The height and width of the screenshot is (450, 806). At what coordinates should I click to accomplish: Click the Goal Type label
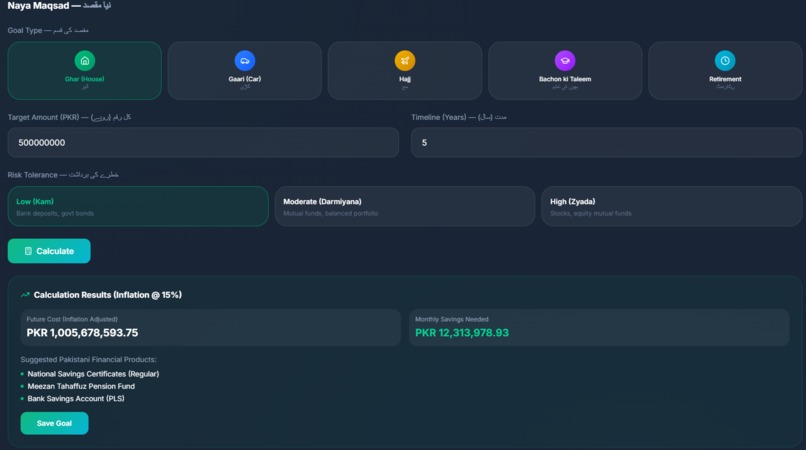pos(48,30)
